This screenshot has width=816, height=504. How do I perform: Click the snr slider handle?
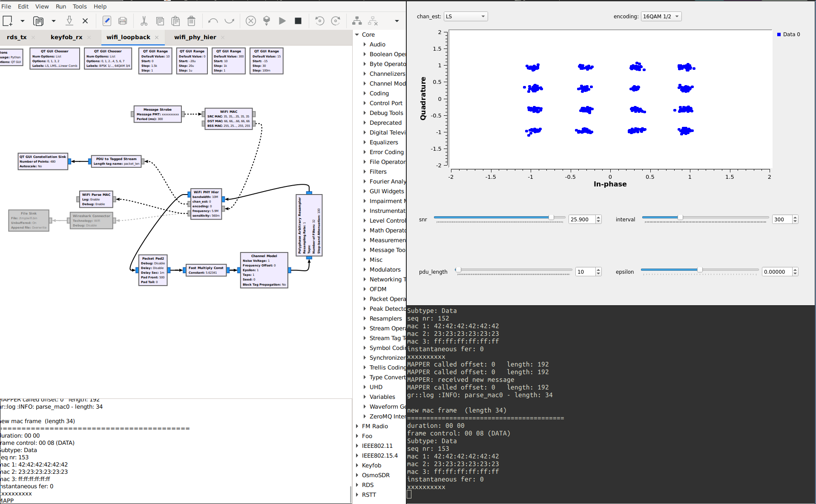click(x=551, y=218)
